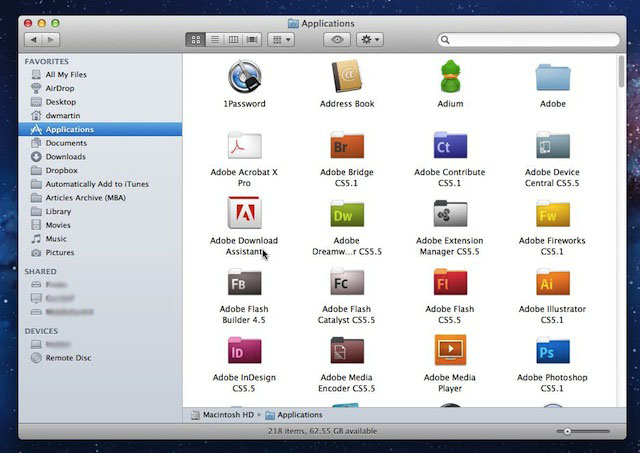The image size is (640, 453).
Task: Open the Action gear dropdown menu
Action: pos(369,40)
